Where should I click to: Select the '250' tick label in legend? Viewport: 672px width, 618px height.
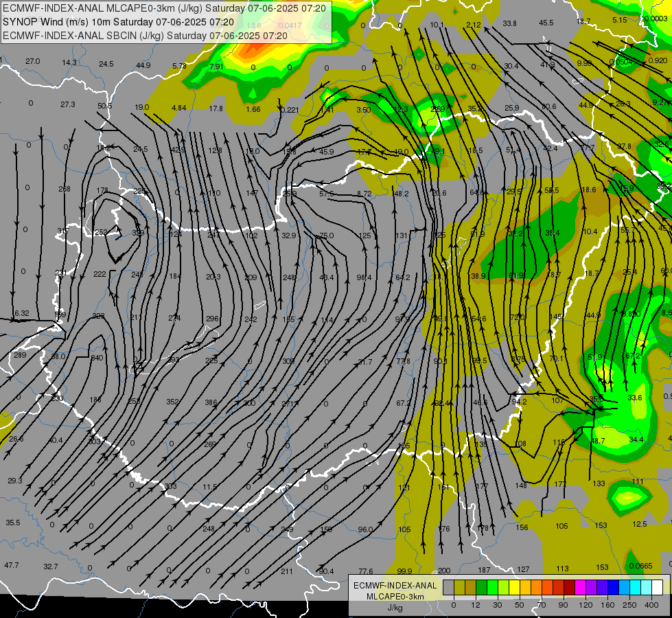(x=629, y=605)
